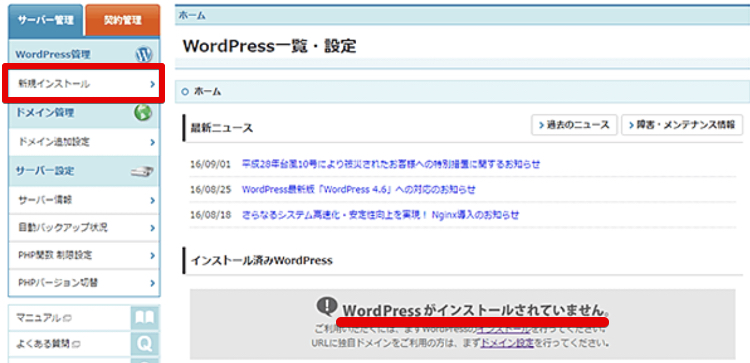Click the インストール済みWordPress heading
The height and width of the screenshot is (363, 750).
[x=261, y=261]
